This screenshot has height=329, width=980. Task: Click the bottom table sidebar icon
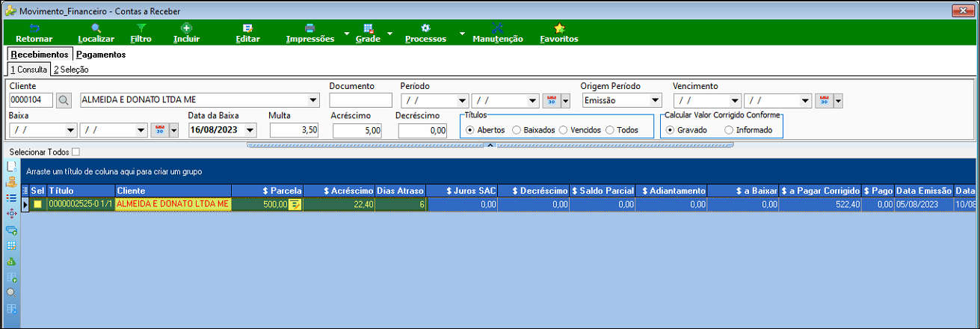[11, 308]
